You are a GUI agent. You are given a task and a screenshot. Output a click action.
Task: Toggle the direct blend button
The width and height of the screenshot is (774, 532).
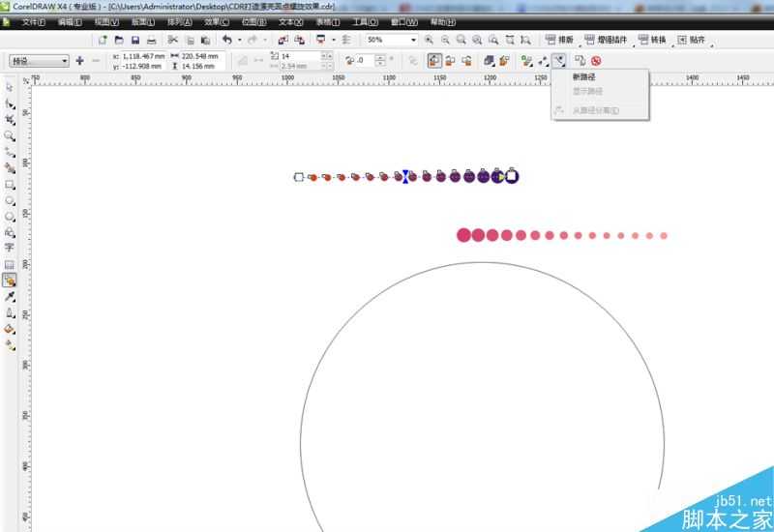(434, 60)
